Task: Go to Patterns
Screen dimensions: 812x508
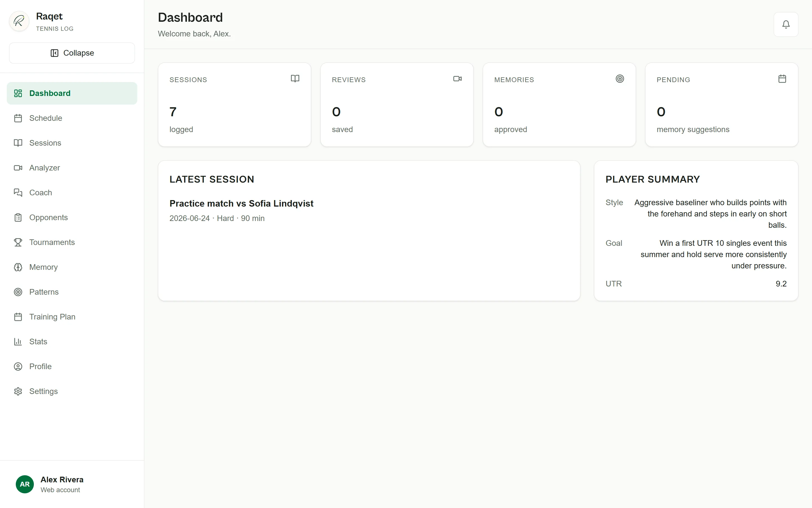Action: click(x=72, y=292)
